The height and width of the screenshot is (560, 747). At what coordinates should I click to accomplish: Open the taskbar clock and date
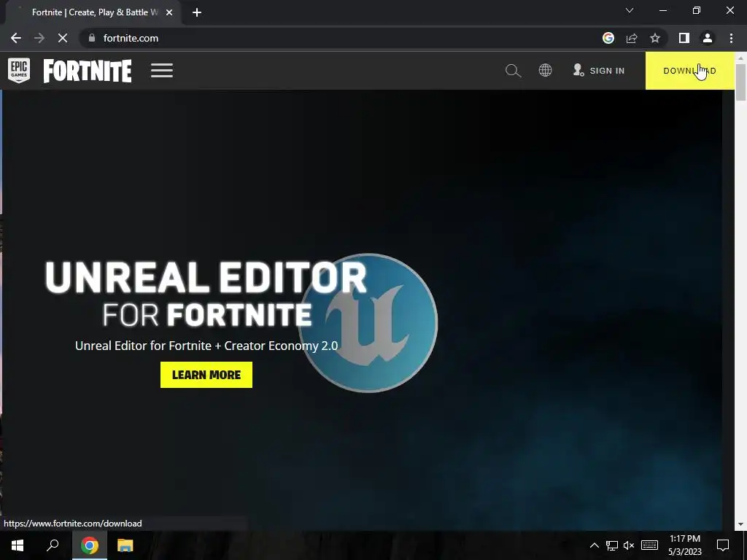(684, 545)
